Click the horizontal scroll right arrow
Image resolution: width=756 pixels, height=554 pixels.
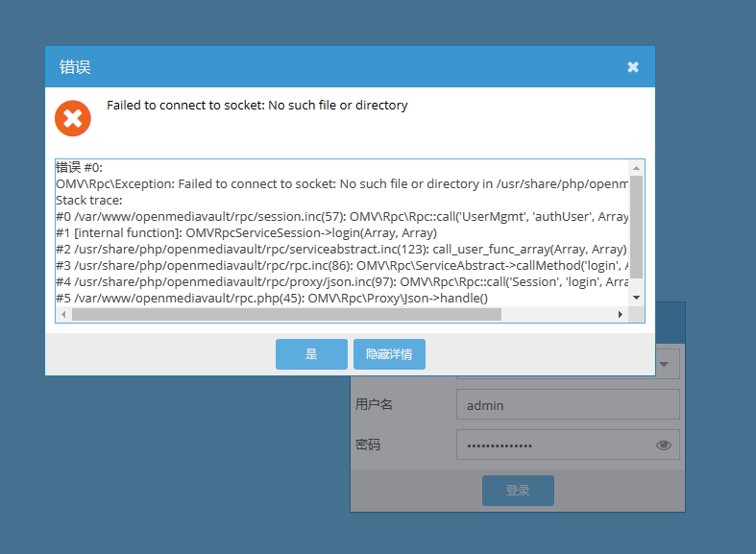pyautogui.click(x=620, y=315)
